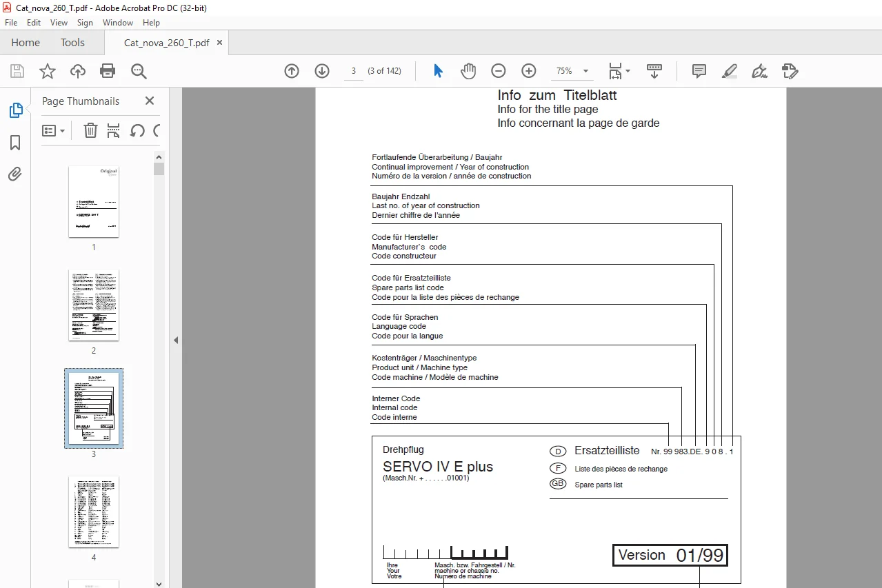This screenshot has width=882, height=588.
Task: Activate the Hand pan tool
Action: point(468,71)
